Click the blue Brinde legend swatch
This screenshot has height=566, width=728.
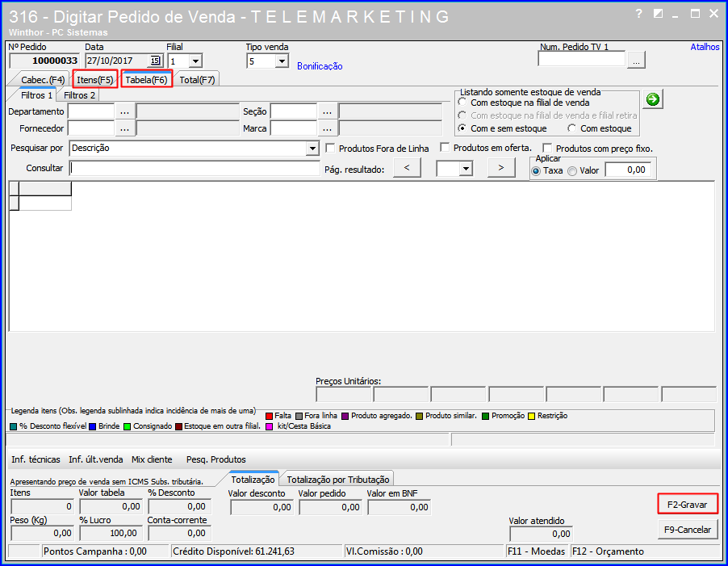(x=92, y=426)
